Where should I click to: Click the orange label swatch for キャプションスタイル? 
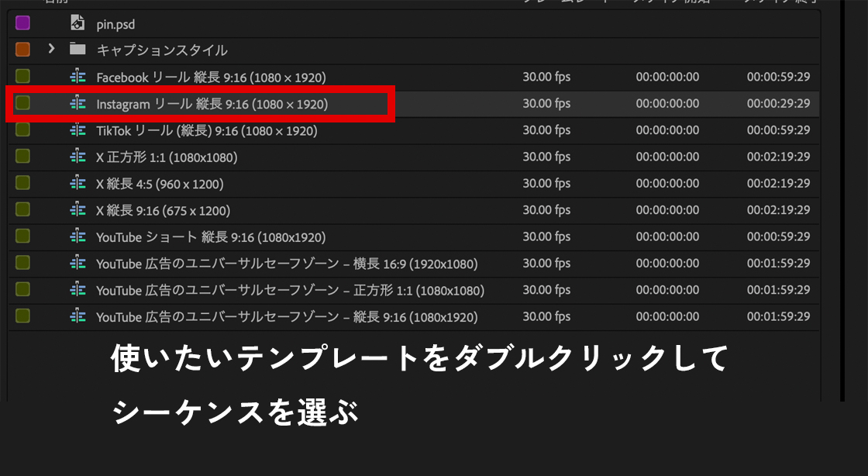click(x=22, y=50)
